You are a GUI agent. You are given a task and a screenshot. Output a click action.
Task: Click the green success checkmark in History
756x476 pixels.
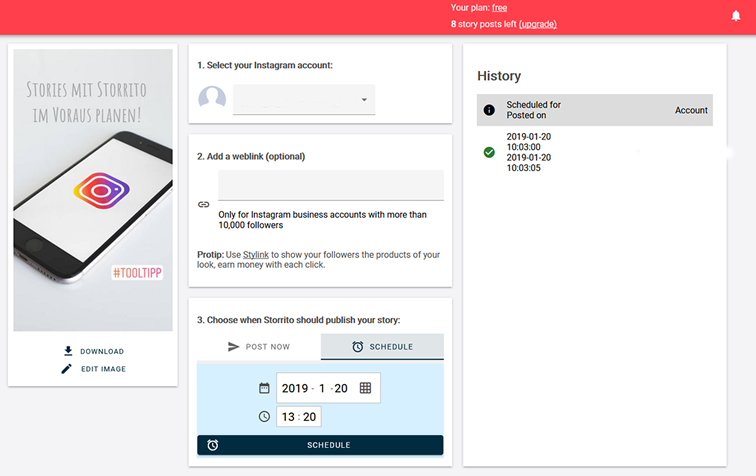coord(489,152)
